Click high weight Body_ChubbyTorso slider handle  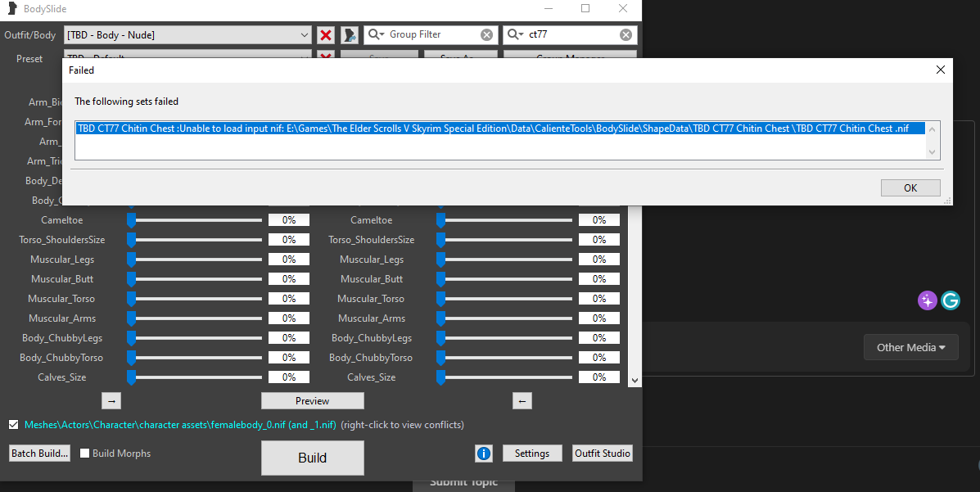[x=440, y=359]
